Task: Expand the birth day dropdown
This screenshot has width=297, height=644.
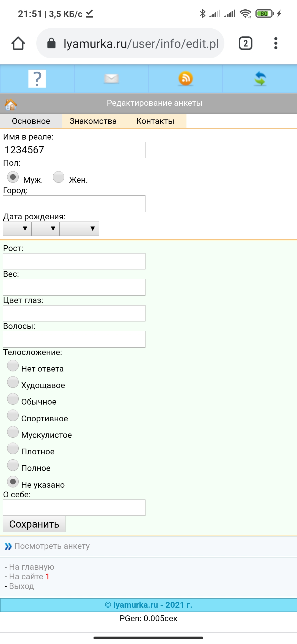Action: (17, 229)
